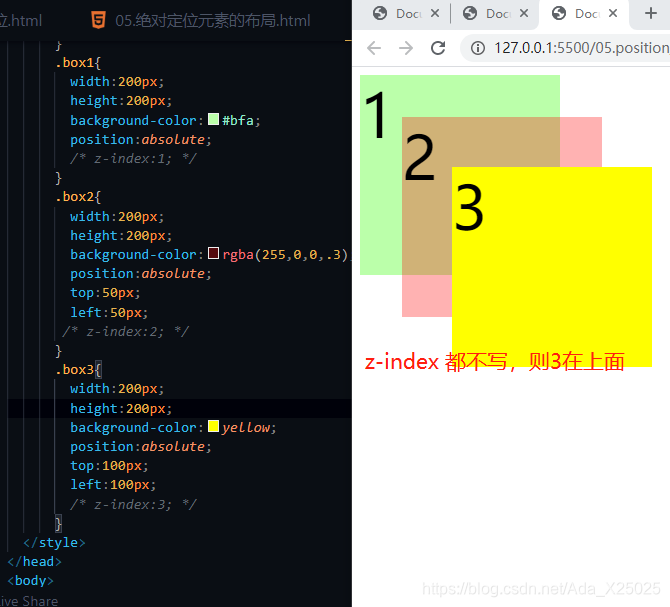Click the commented z-index:2 line
Screen dimensions: 670x607
coord(126,331)
